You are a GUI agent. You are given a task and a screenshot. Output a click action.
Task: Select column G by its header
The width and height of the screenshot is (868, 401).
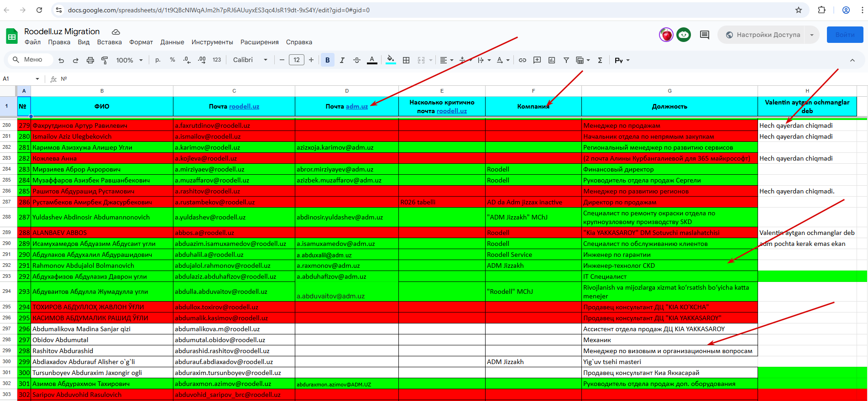[669, 91]
